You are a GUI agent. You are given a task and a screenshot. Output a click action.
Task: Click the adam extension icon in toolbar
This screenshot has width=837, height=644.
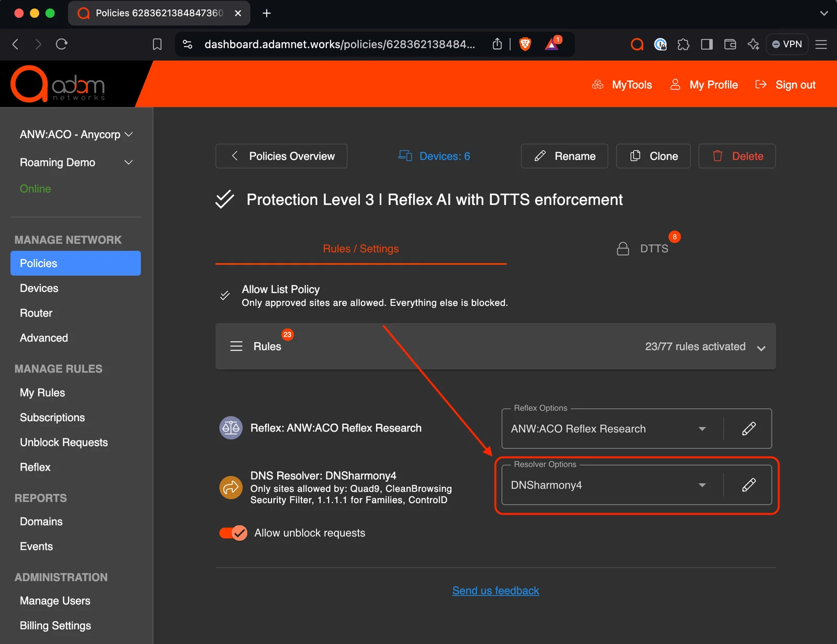637,44
